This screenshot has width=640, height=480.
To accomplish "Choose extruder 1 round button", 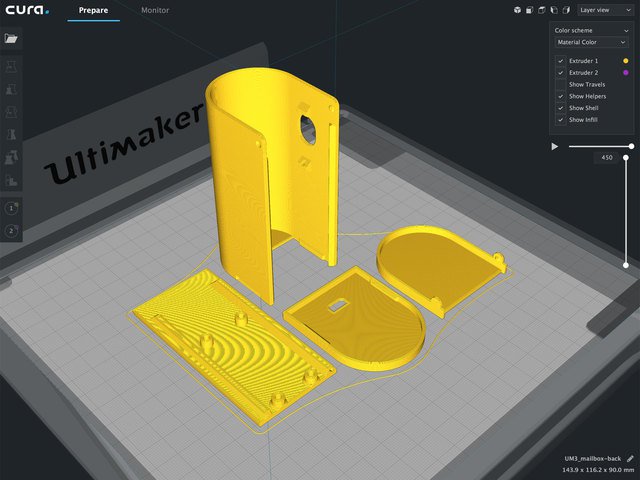I will pos(11,207).
